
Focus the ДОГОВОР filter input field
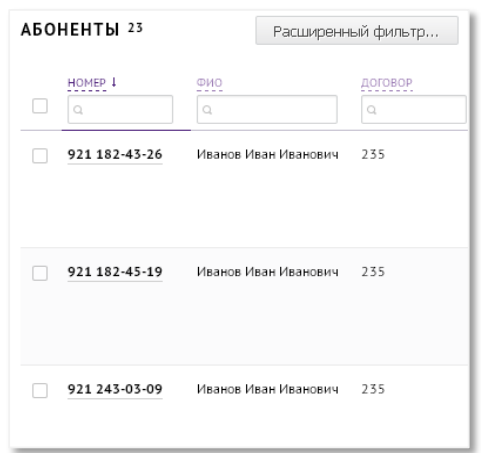coord(414,110)
